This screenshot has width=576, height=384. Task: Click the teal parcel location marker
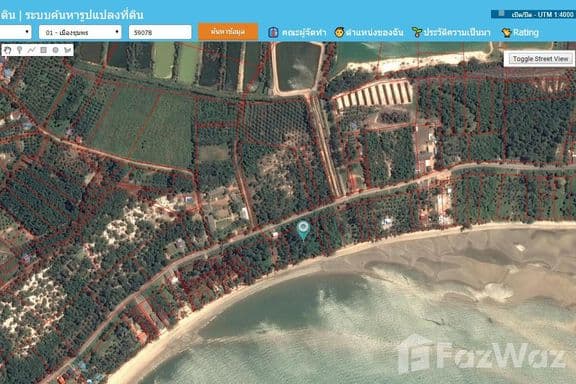[303, 230]
